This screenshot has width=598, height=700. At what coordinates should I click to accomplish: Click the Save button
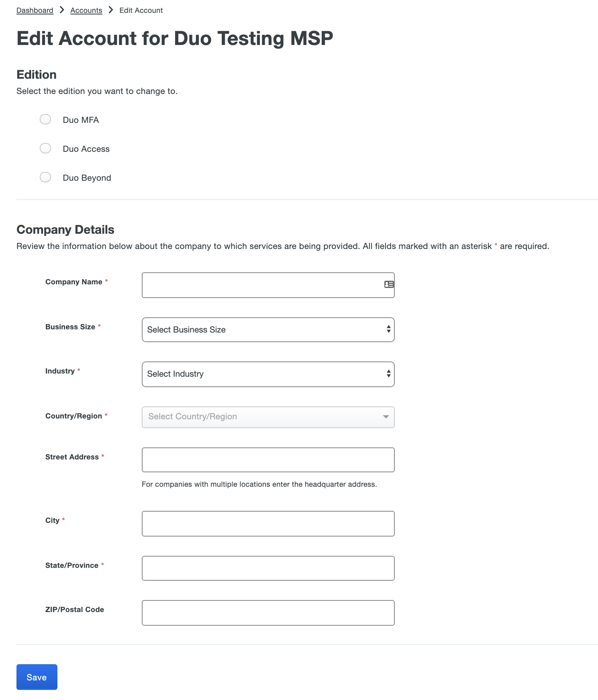[x=37, y=677]
